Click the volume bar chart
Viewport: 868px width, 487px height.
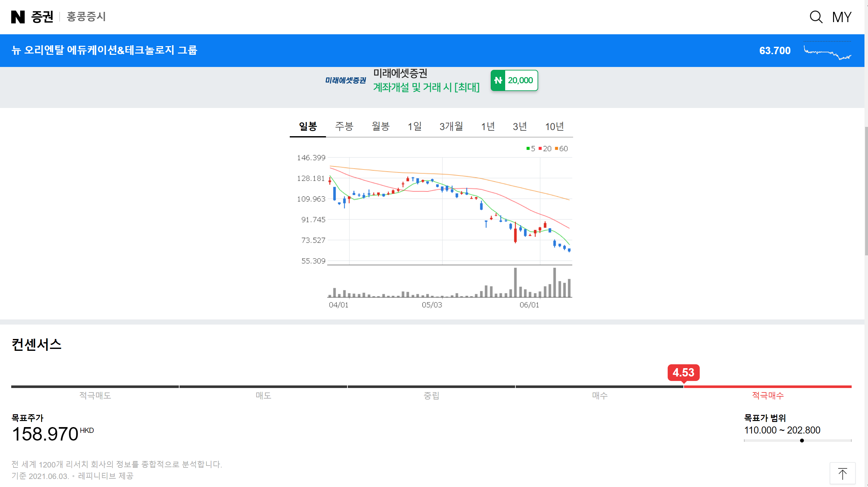pyautogui.click(x=449, y=282)
